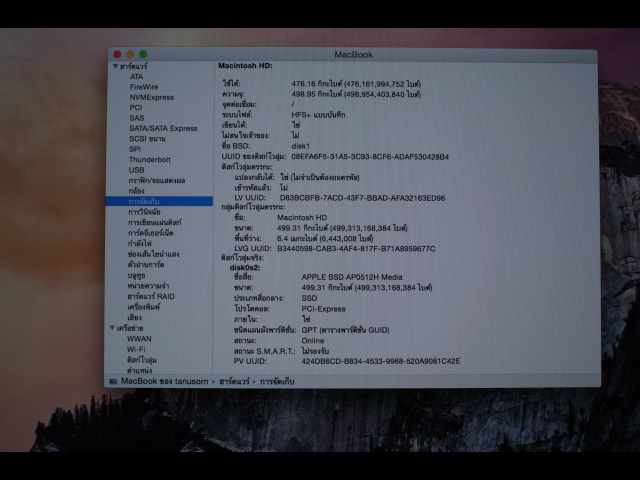Select กราฟิก/จอแสดงผล in the sidebar
This screenshot has height=480, width=640.
point(157,180)
